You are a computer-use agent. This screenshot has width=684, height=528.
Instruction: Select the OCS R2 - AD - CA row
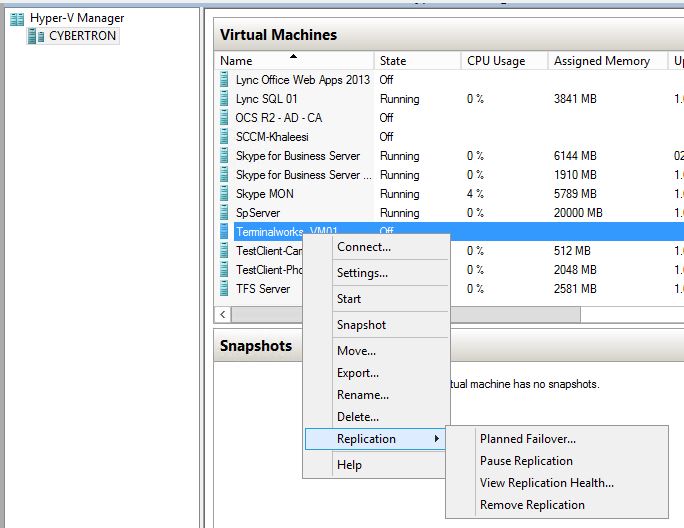(x=449, y=117)
